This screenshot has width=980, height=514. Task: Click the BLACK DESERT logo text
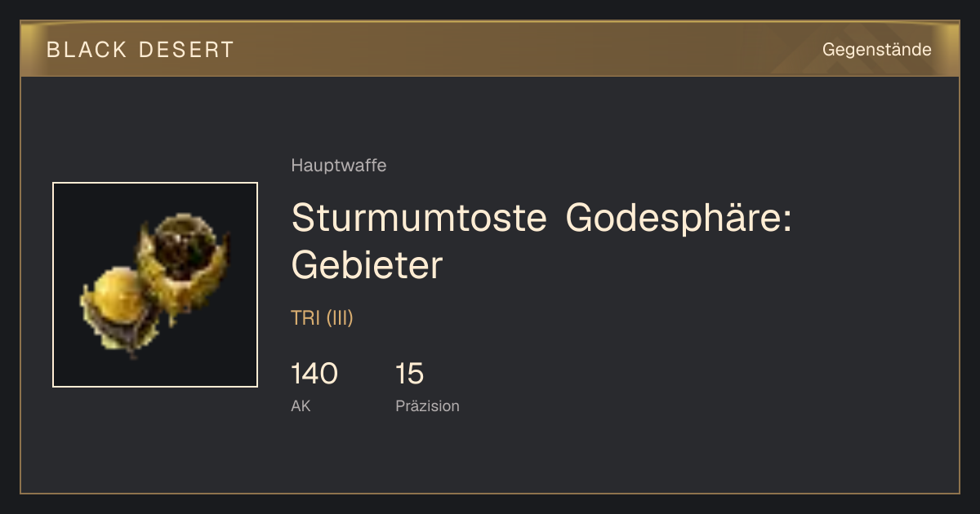140,50
